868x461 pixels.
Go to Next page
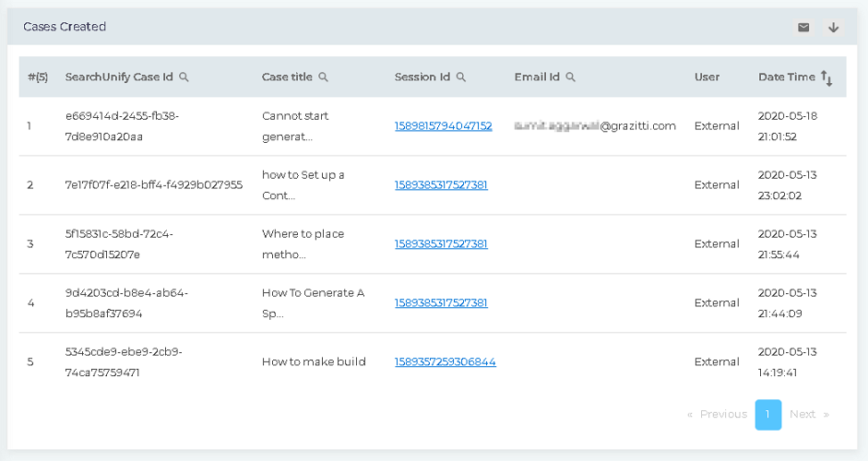coord(808,415)
